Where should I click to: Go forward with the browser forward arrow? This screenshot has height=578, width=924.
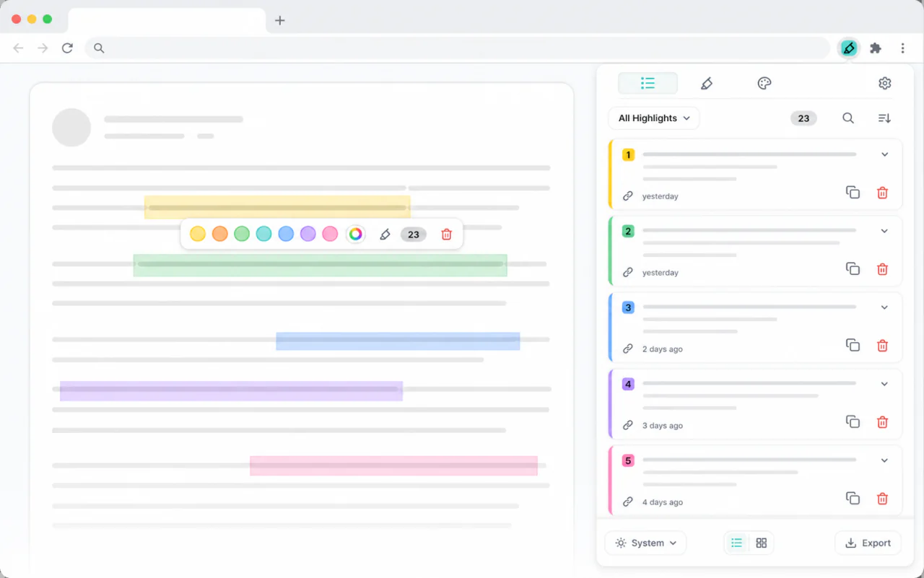coord(43,48)
